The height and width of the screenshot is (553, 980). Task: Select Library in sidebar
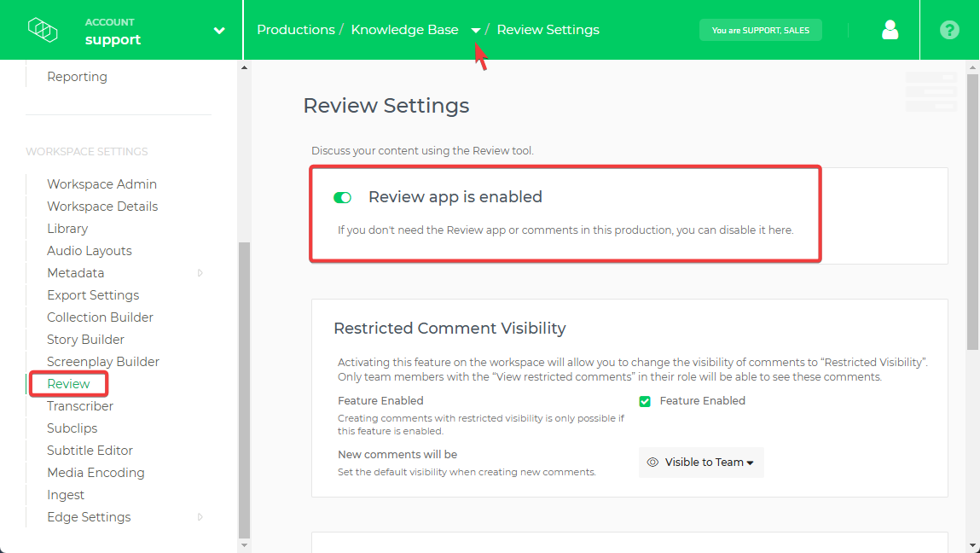point(67,229)
